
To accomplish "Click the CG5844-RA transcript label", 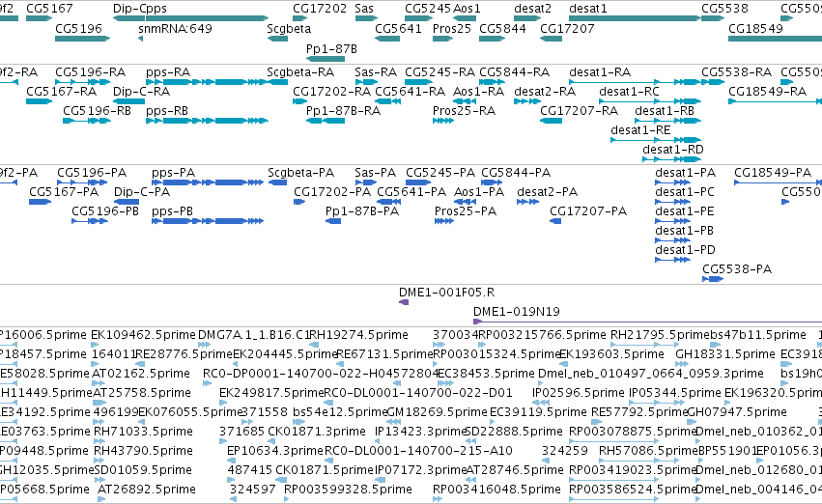I will 514,71.
